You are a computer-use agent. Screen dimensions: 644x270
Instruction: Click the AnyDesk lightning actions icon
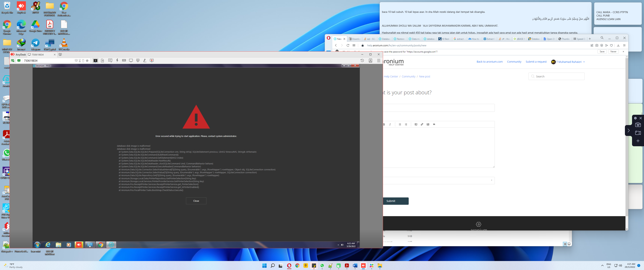[x=117, y=60]
